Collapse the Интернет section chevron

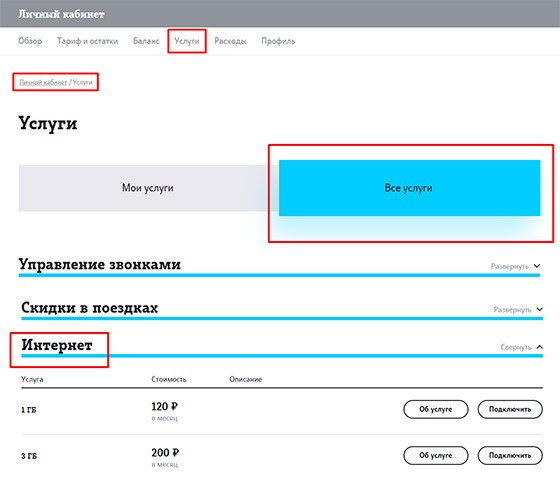coord(540,347)
